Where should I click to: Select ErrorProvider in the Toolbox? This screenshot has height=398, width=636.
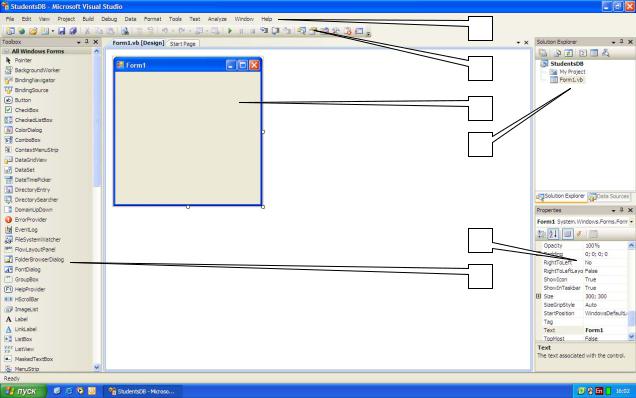[x=30, y=219]
